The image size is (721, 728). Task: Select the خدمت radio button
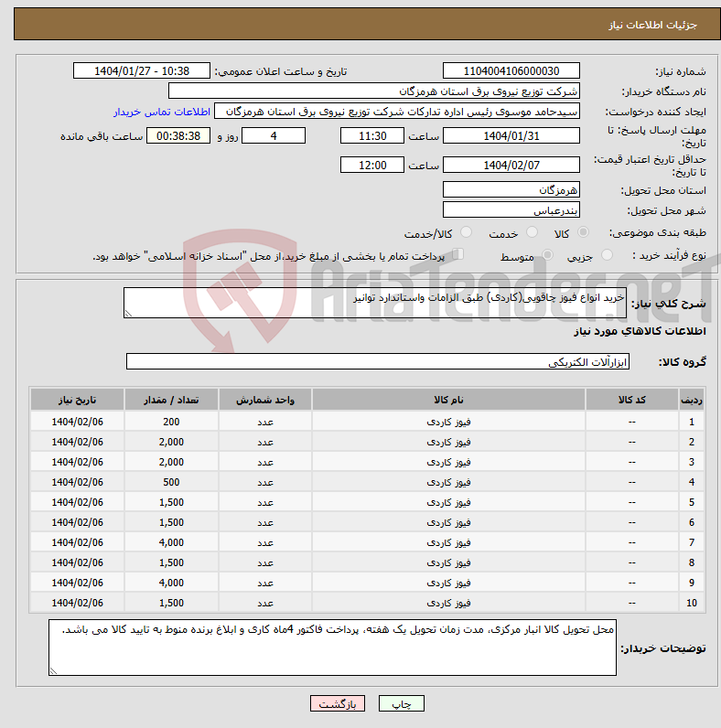pos(532,232)
